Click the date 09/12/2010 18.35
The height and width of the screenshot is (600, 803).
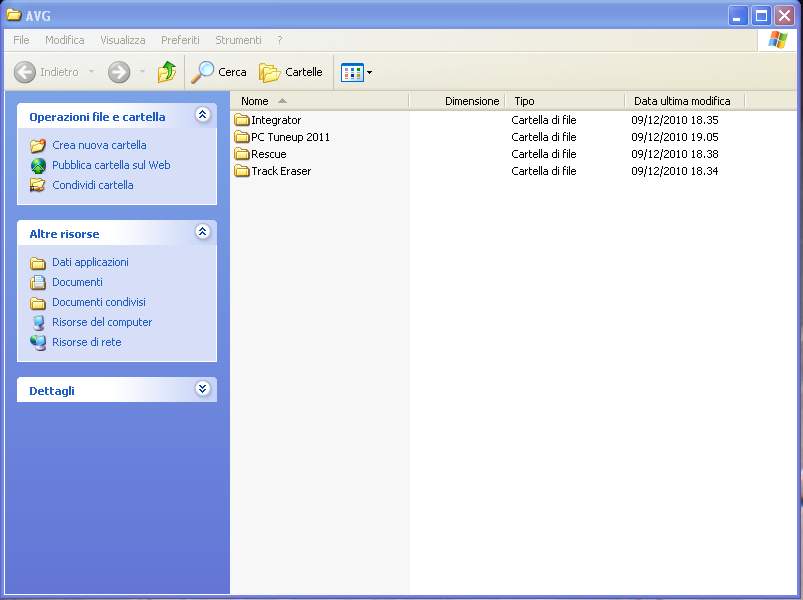click(675, 120)
